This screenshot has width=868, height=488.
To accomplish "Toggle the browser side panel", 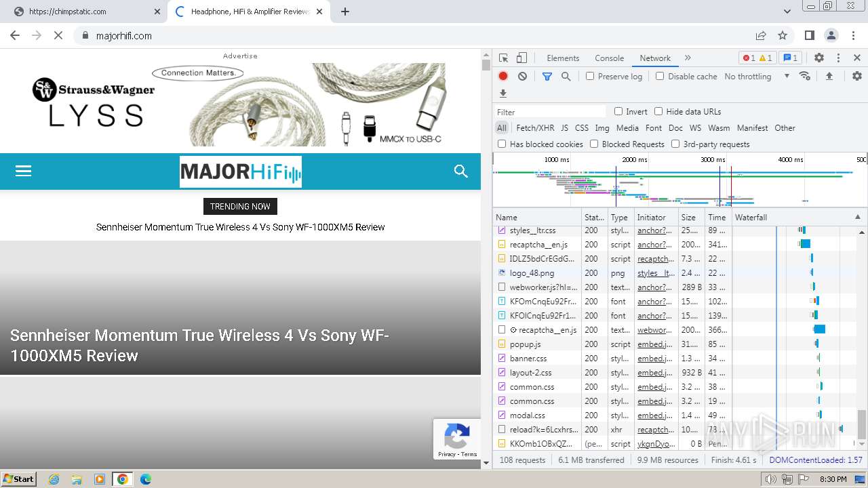I will [810, 36].
